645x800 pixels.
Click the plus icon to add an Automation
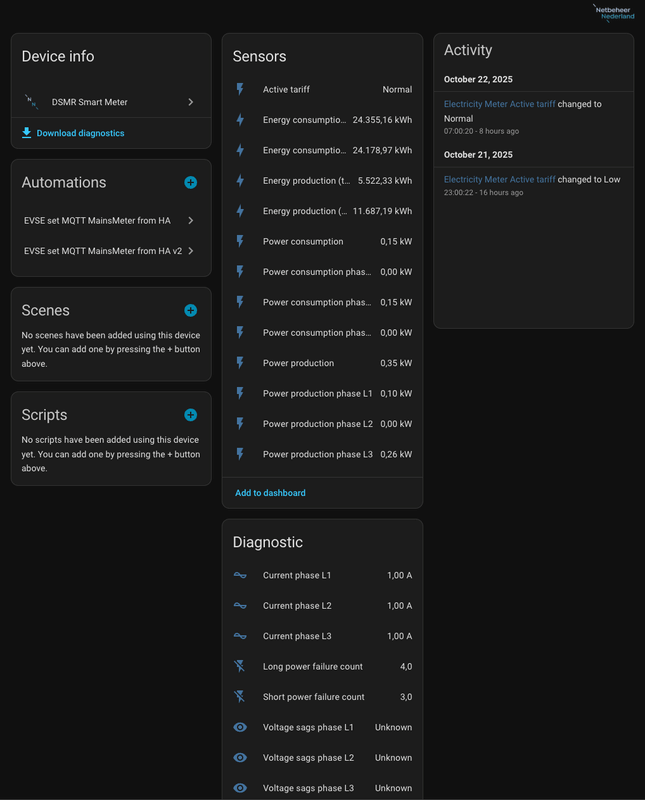point(190,183)
